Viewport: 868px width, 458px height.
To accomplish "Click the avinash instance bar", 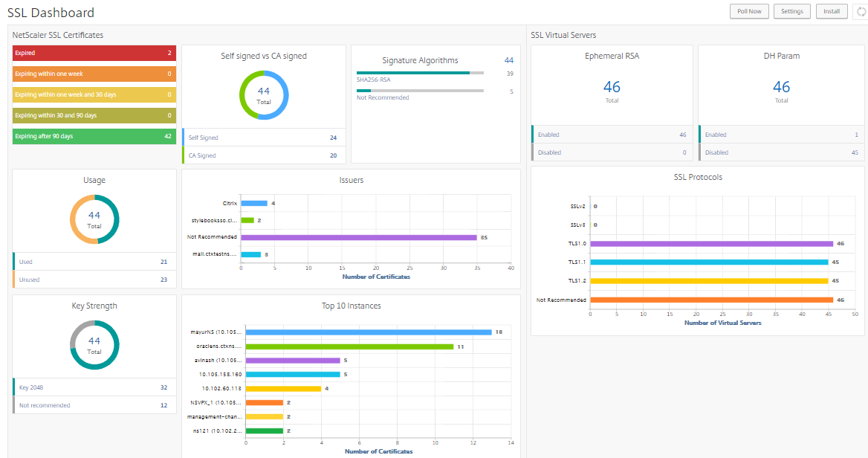I will [x=293, y=361].
